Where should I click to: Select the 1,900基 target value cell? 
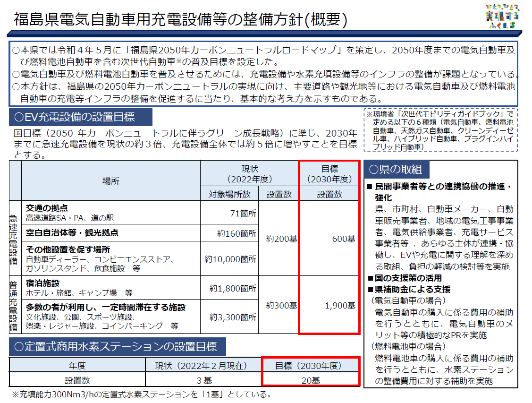340,306
